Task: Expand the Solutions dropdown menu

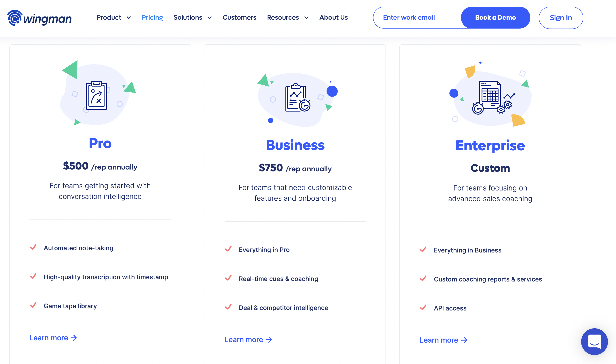Action: coord(193,17)
